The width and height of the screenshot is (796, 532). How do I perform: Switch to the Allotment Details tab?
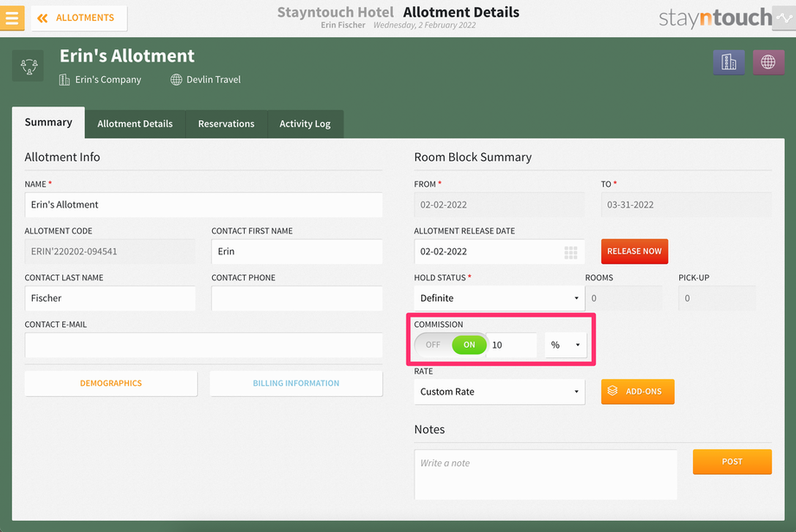(135, 124)
